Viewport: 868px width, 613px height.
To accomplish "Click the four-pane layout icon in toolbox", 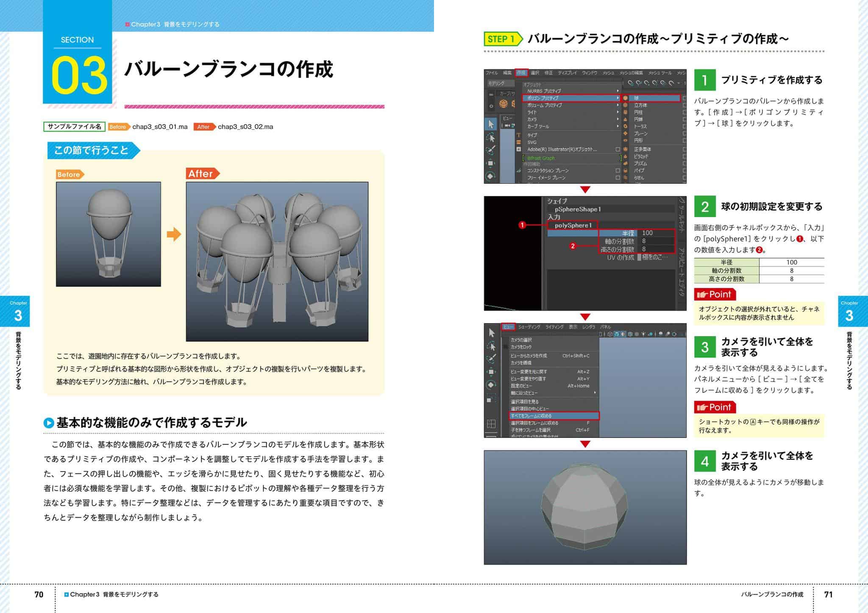I will (491, 424).
